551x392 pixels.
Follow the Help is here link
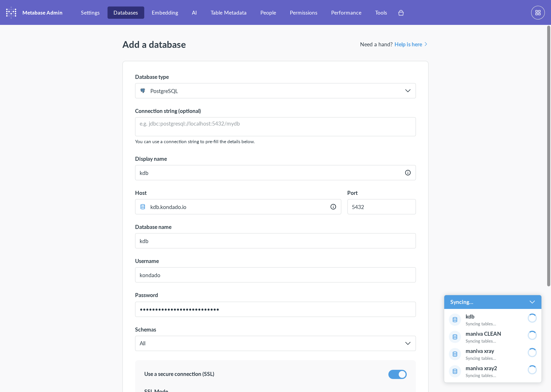408,44
